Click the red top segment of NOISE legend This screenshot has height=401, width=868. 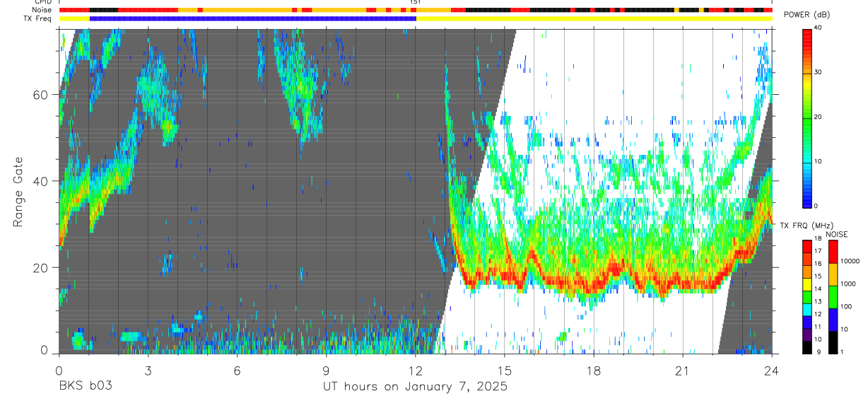click(x=833, y=252)
